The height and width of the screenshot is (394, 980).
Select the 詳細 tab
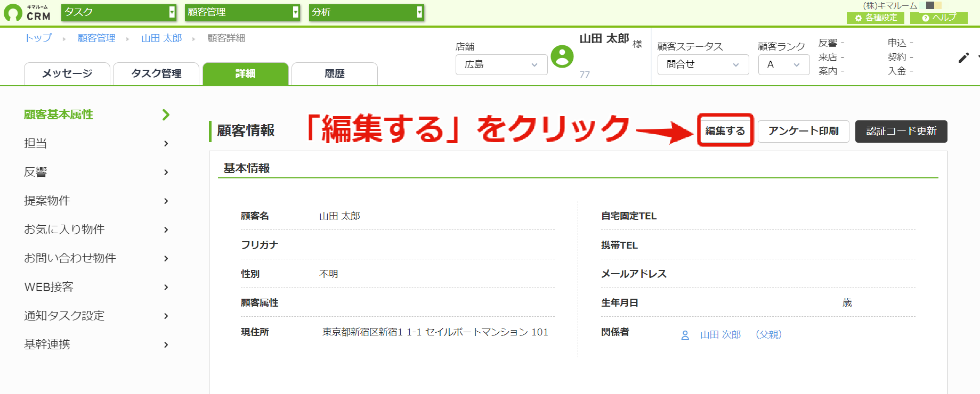pos(246,73)
